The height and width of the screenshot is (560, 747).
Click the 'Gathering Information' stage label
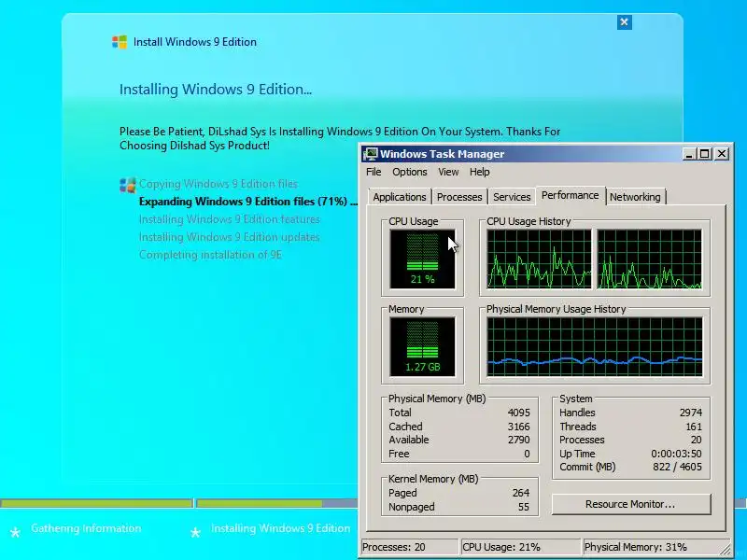[x=86, y=528]
